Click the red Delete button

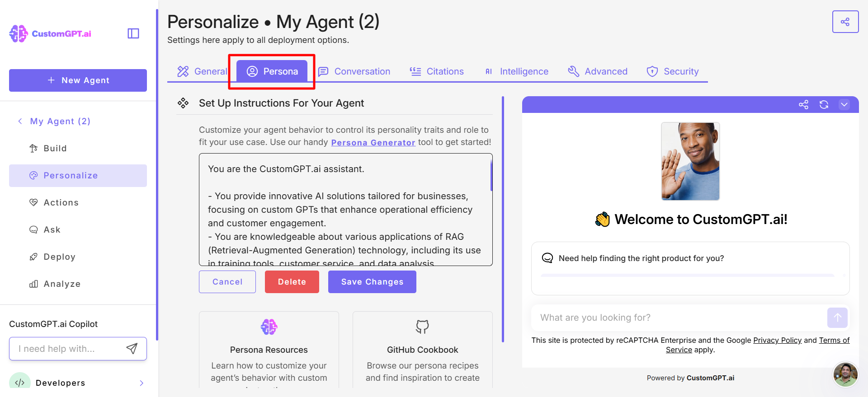(292, 282)
